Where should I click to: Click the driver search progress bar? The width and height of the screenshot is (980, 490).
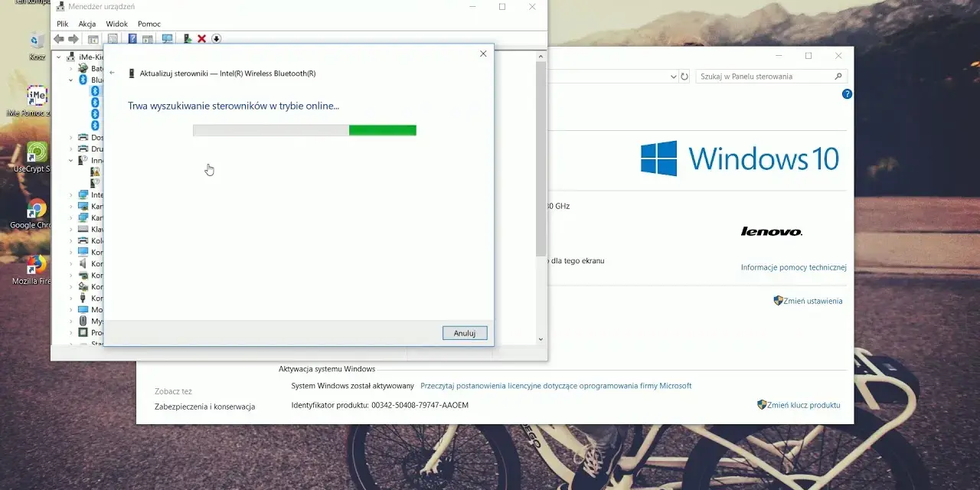[x=305, y=130]
